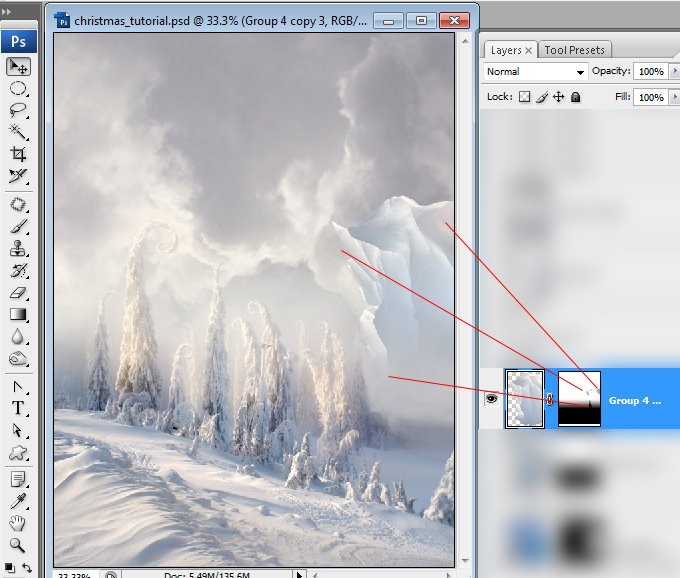Open the Normal blend mode dropdown
The height and width of the screenshot is (578, 680).
536,72
